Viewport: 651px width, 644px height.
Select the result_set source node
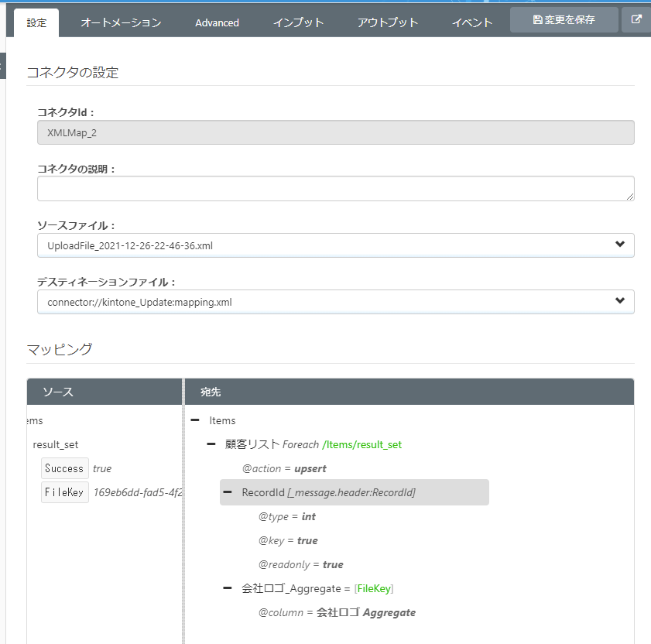point(56,444)
